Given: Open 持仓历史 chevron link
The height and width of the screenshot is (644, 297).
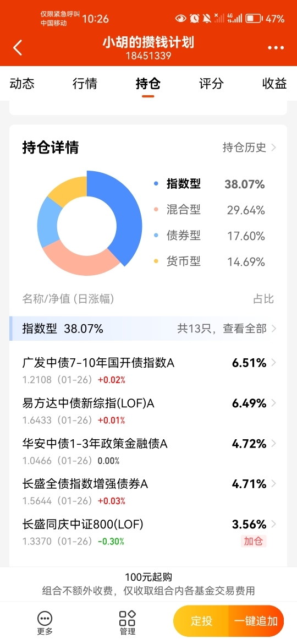Looking at the screenshot, I should (x=249, y=148).
